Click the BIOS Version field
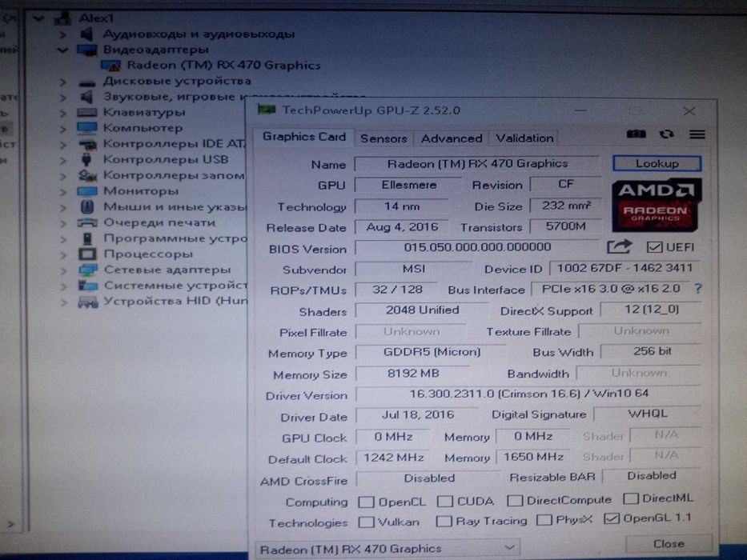 tap(477, 247)
